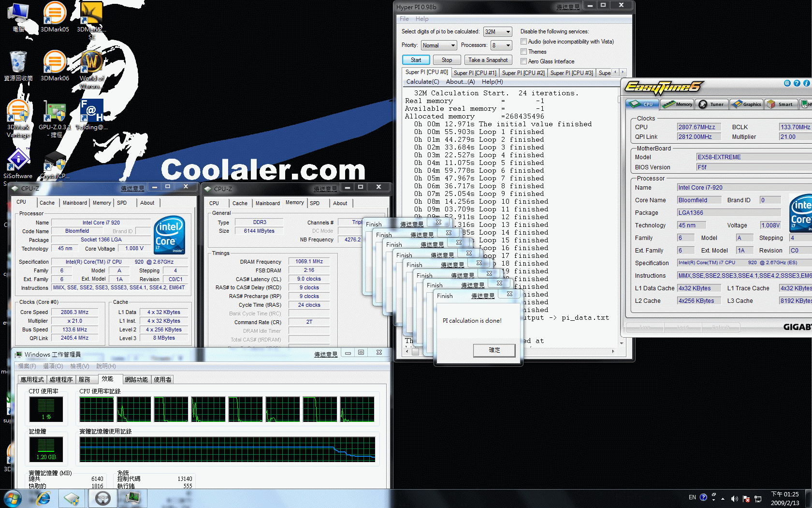Open the World of Warcraft desktop icon
Viewport: 812px width, 508px height.
pyautogui.click(x=92, y=70)
